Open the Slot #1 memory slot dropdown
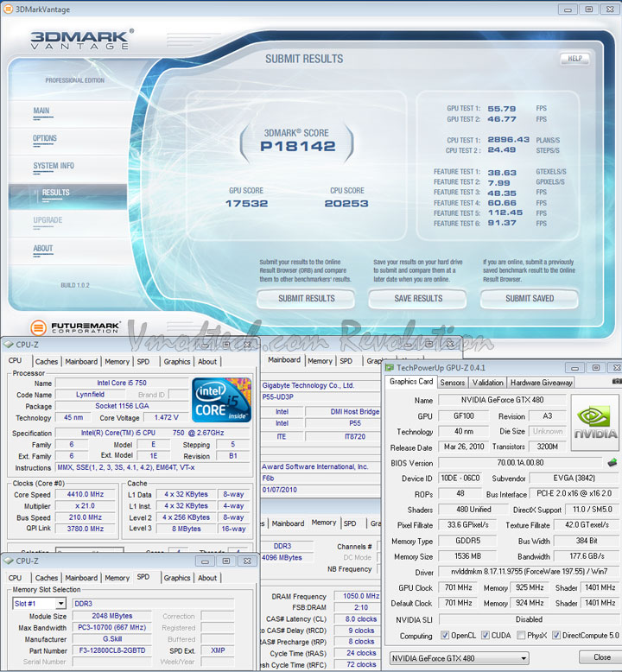This screenshot has height=672, width=622. point(39,604)
